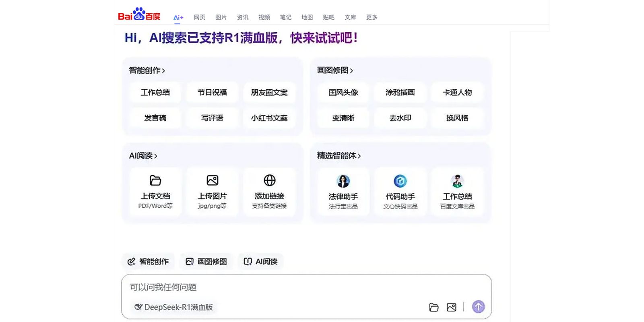The width and height of the screenshot is (644, 322).
Task: Choose the 朋友圈文案 template
Action: 269,93
